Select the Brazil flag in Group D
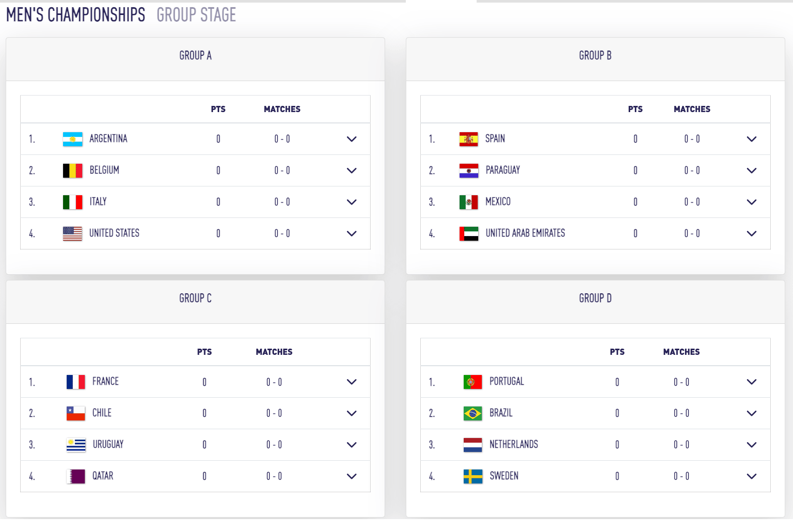The width and height of the screenshot is (793, 532). (472, 413)
